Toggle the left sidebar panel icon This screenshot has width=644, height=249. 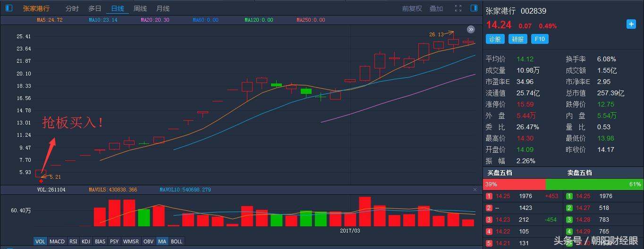(x=8, y=8)
